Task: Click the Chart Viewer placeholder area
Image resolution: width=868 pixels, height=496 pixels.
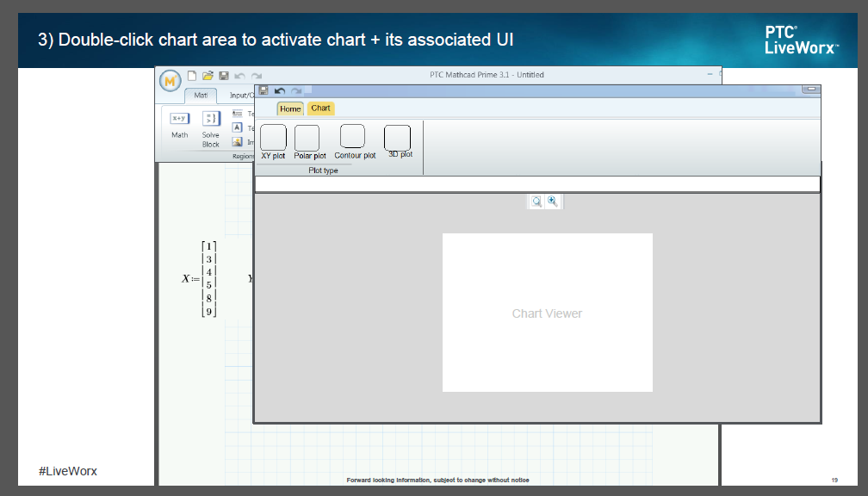Action: tap(548, 313)
